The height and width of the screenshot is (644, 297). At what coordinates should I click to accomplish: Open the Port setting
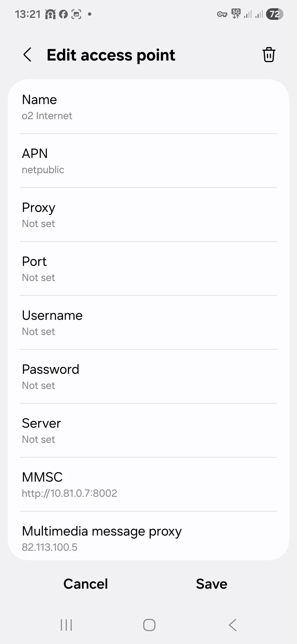(148, 269)
